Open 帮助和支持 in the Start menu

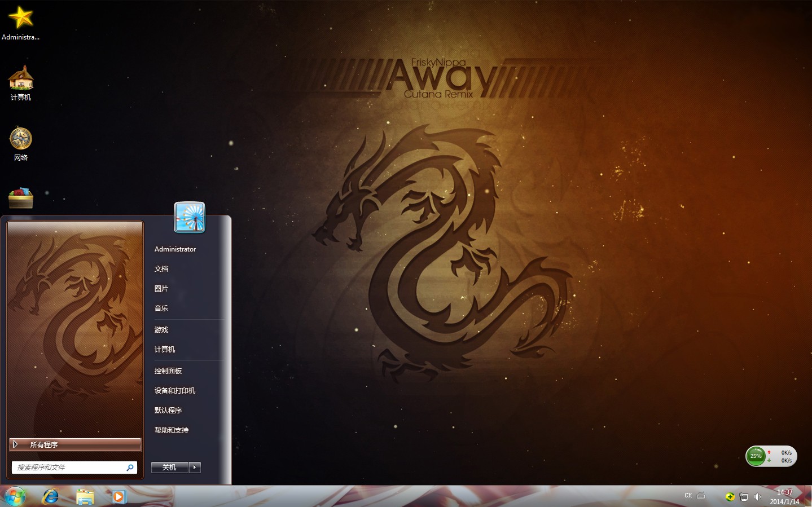tap(172, 430)
